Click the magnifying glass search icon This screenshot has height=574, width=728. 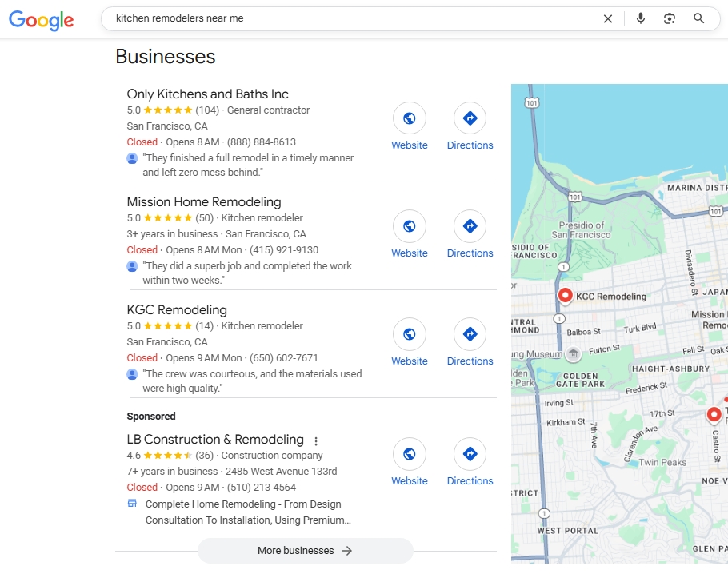[698, 18]
